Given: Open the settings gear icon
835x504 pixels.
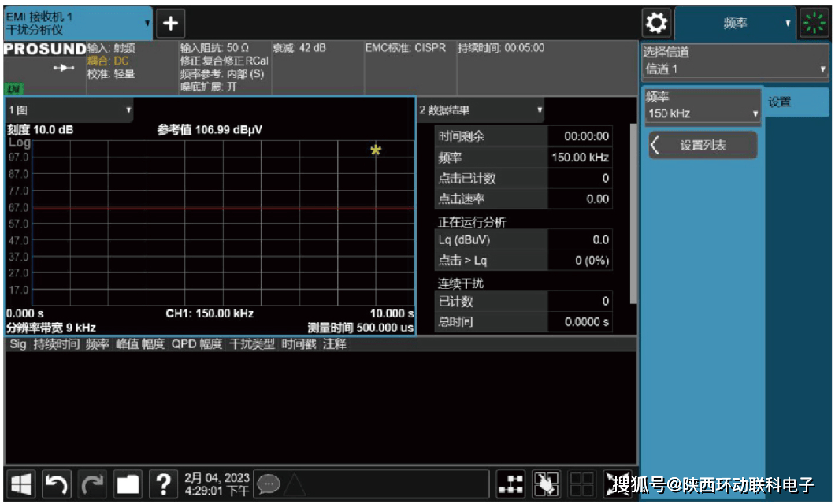Looking at the screenshot, I should pyautogui.click(x=655, y=24).
